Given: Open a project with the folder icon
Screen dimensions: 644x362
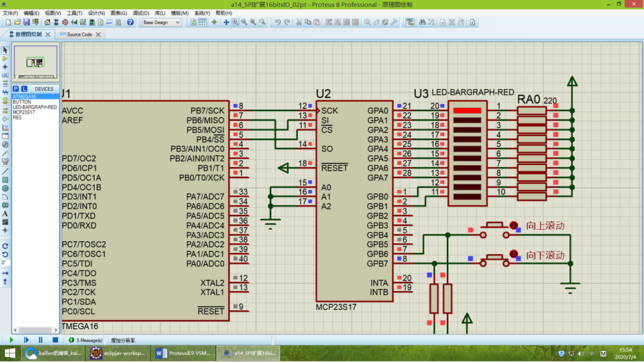Looking at the screenshot, I should 17,23.
